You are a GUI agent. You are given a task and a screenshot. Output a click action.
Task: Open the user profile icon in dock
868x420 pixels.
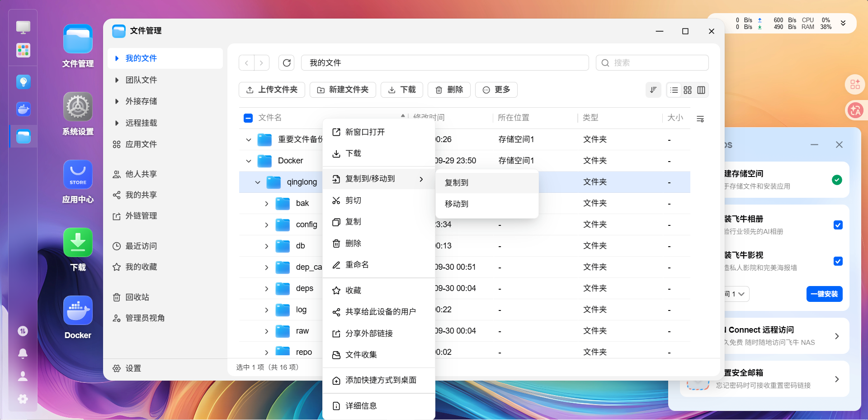coord(23,376)
